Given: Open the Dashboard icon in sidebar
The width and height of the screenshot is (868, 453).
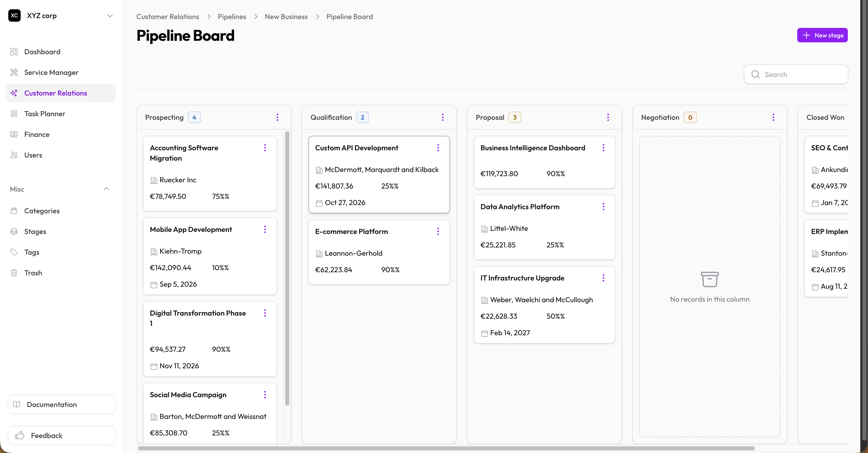Looking at the screenshot, I should pyautogui.click(x=14, y=52).
